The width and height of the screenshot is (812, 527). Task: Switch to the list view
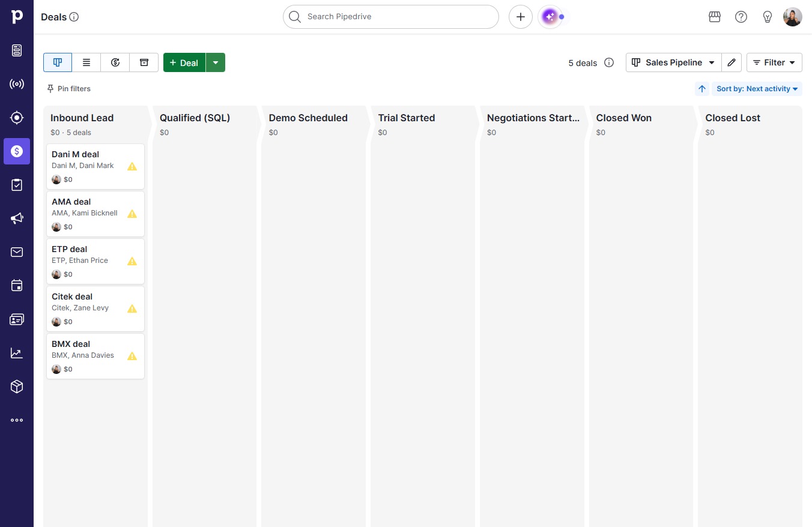(86, 62)
